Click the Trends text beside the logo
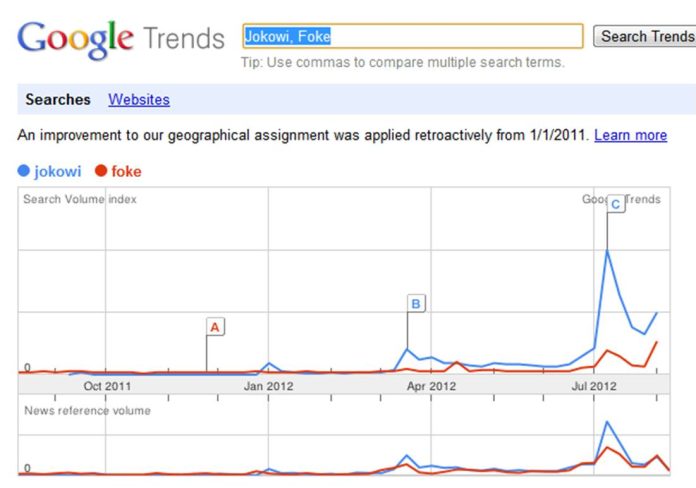 tap(184, 39)
